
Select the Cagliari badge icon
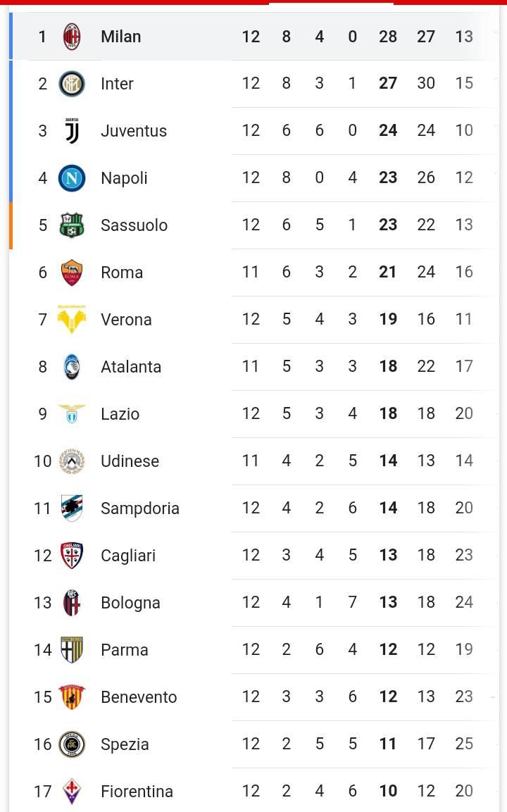coord(71,555)
